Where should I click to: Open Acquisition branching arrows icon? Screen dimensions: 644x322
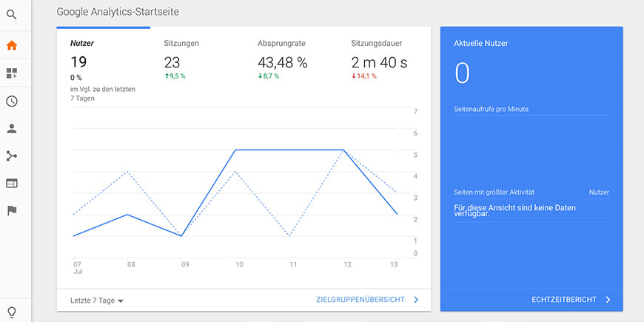click(12, 156)
